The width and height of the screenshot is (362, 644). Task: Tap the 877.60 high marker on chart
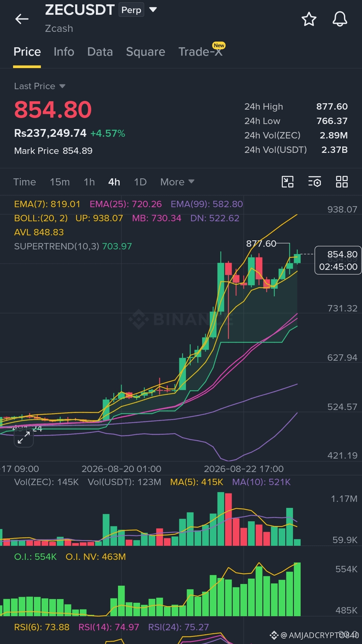[x=261, y=243]
